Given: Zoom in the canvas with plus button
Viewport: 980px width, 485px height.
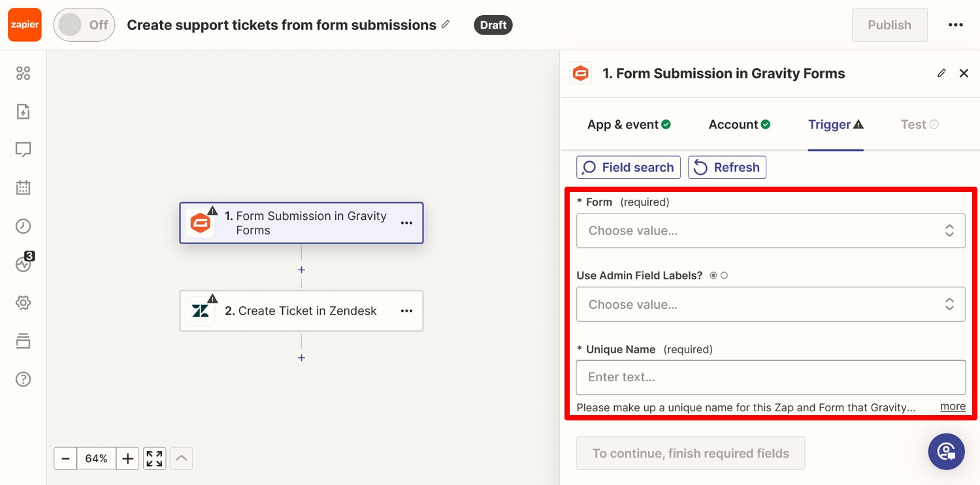Looking at the screenshot, I should click(x=127, y=458).
